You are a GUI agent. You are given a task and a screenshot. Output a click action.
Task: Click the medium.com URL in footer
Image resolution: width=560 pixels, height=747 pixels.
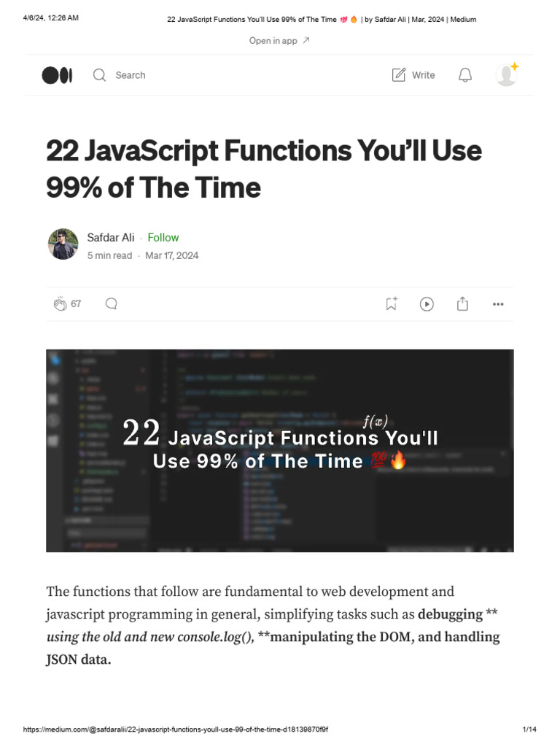(x=181, y=730)
